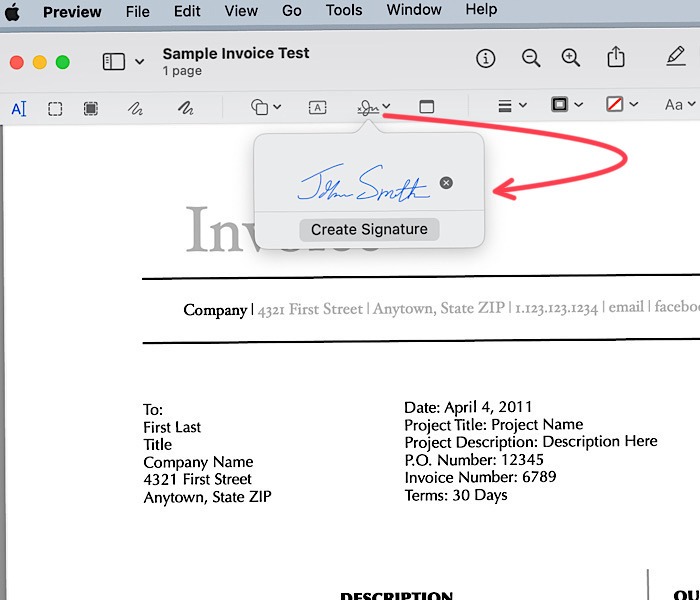The width and height of the screenshot is (700, 600).
Task: Open the Share button
Action: pos(616,59)
